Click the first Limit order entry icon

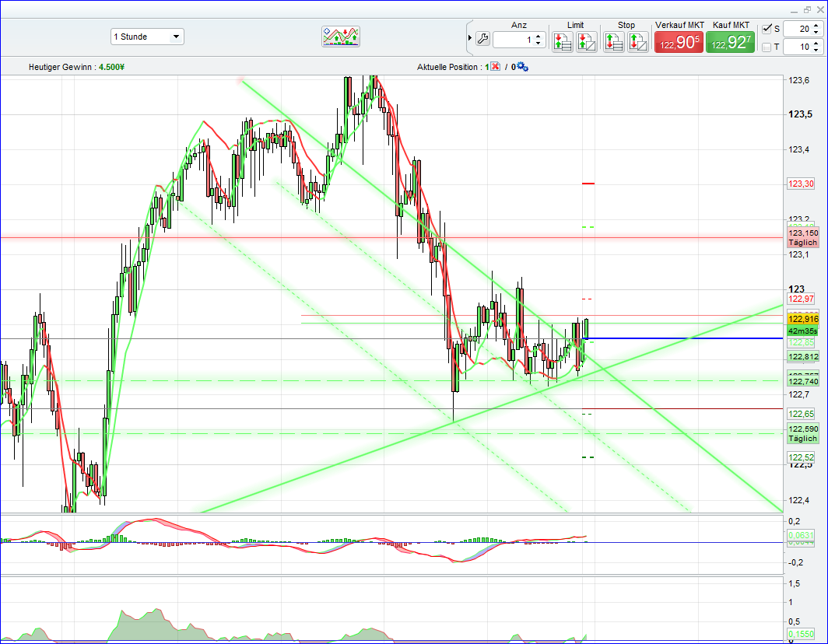click(x=562, y=40)
